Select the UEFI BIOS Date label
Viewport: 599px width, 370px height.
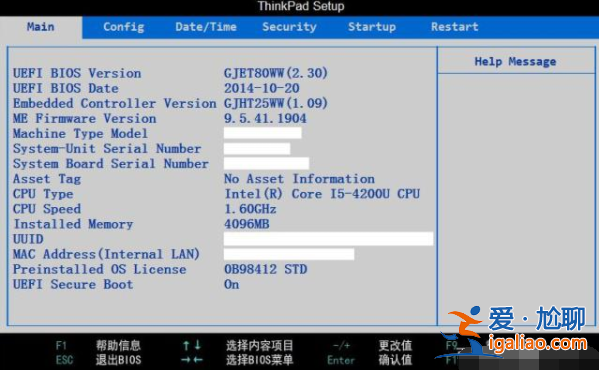[66, 88]
